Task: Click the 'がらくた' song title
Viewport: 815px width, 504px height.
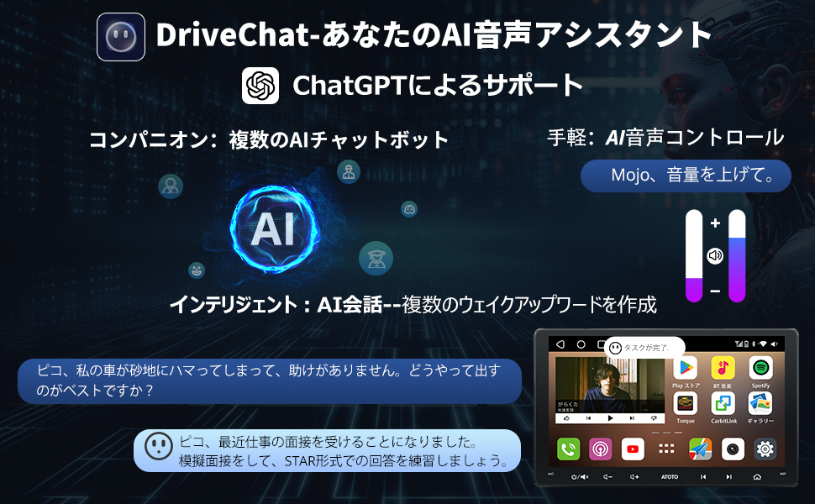Action: click(x=568, y=404)
